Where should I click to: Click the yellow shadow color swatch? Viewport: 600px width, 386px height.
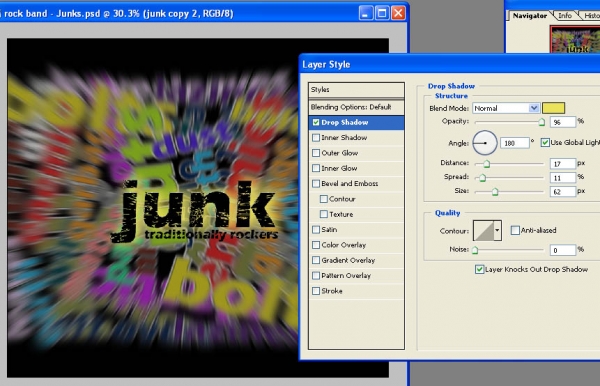553,108
